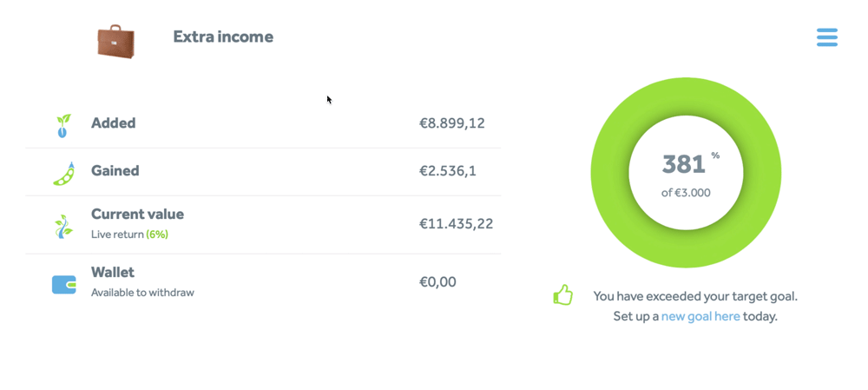Click the Gained amount €2.536,1
The image size is (868, 390).
(x=447, y=170)
